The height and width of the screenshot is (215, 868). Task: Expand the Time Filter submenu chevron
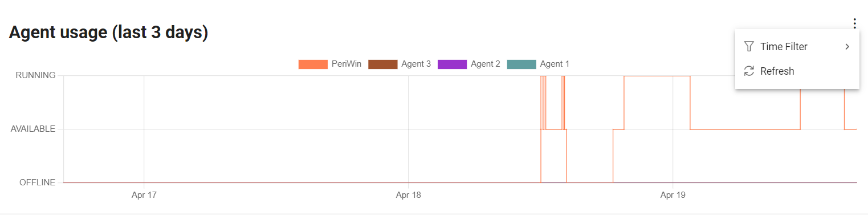pyautogui.click(x=847, y=47)
